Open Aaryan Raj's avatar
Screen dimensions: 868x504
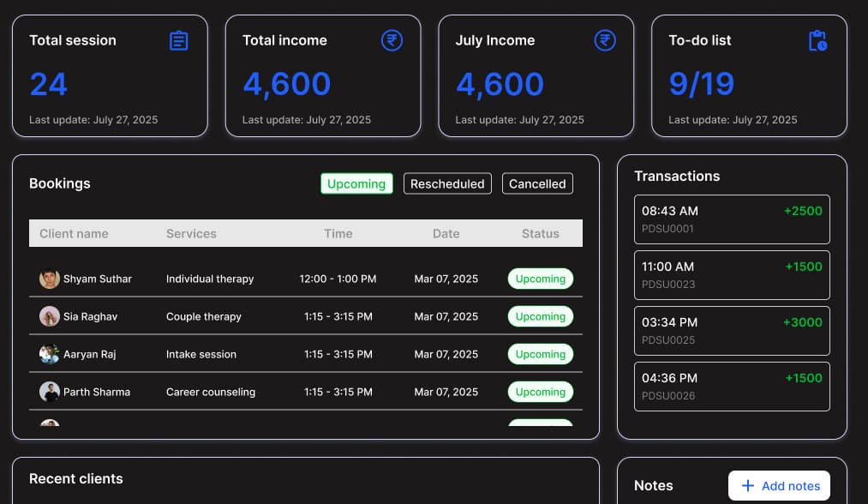pyautogui.click(x=49, y=354)
